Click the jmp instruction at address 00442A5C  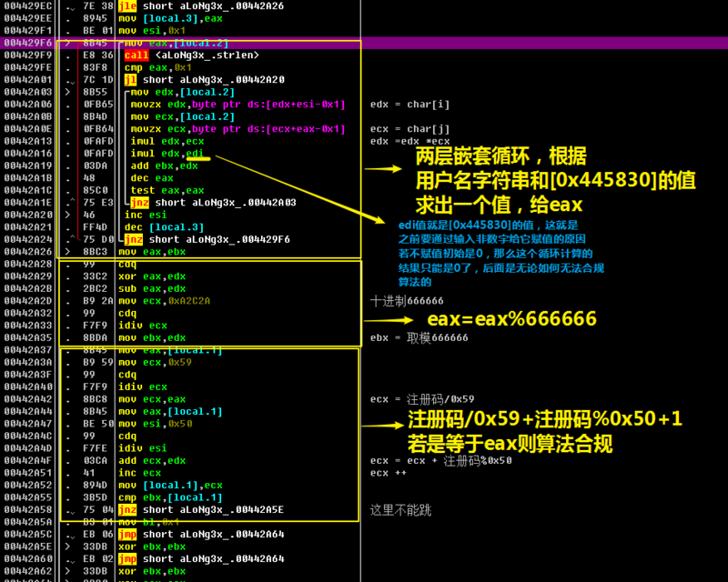(200, 534)
